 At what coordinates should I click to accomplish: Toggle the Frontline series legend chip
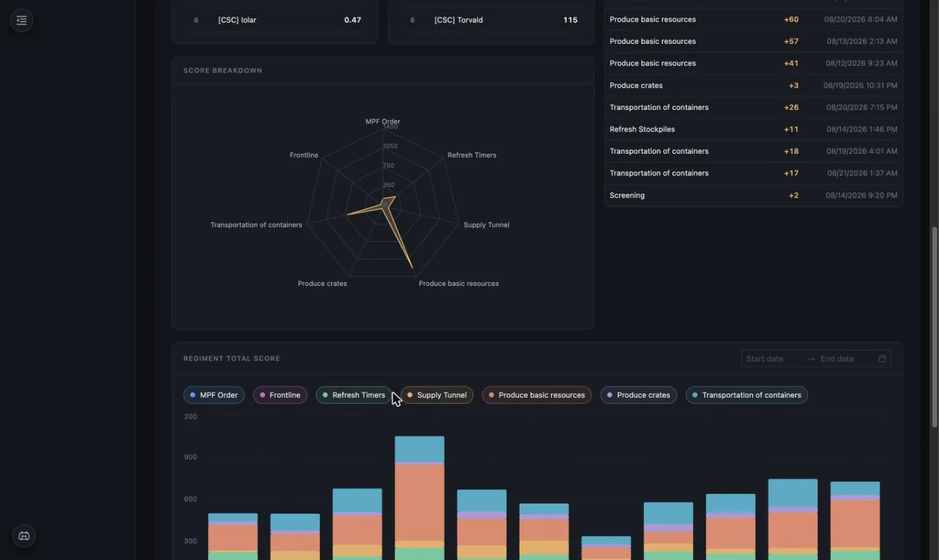coord(280,395)
